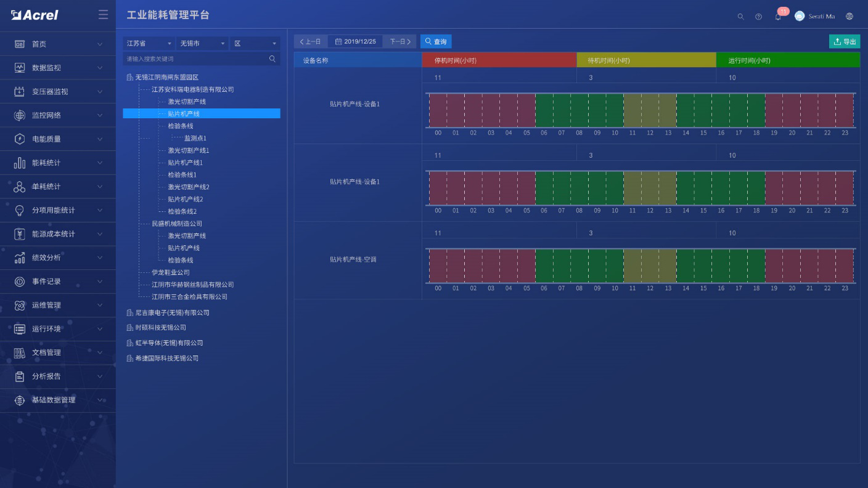Click the 贴片机产线-空调 device name cell

click(x=358, y=260)
